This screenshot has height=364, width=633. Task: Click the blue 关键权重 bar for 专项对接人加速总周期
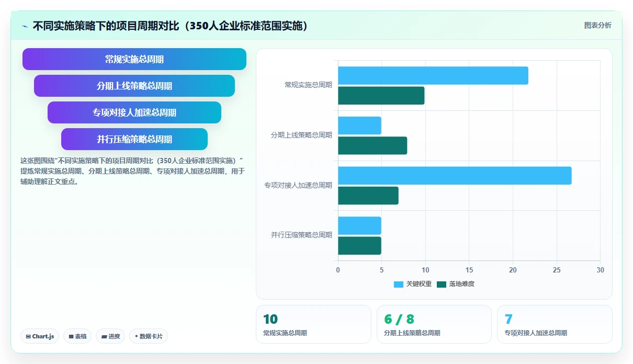(x=455, y=176)
